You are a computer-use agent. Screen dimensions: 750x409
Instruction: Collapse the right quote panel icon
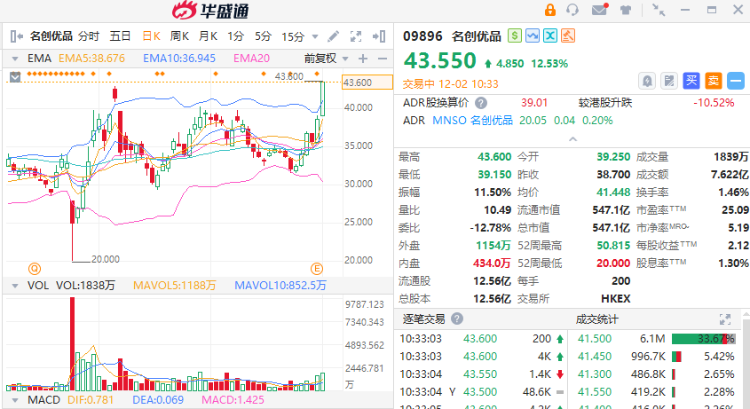(379, 36)
